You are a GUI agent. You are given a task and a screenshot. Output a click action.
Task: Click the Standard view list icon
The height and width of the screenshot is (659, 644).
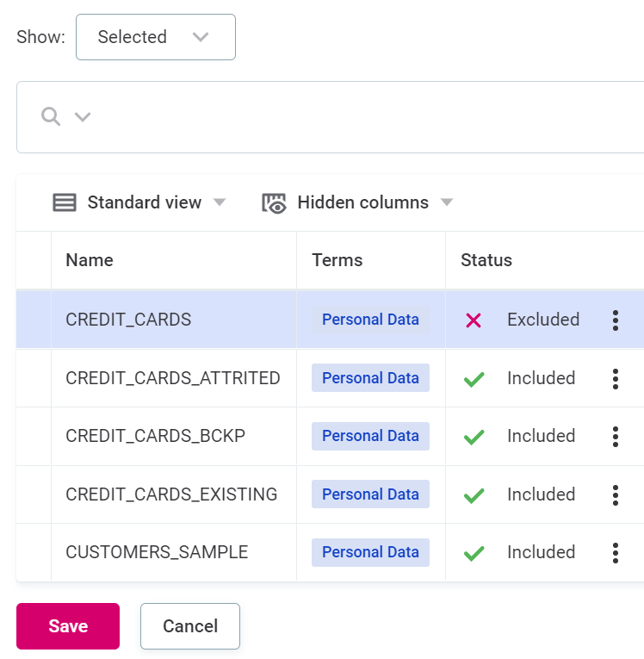click(x=65, y=202)
